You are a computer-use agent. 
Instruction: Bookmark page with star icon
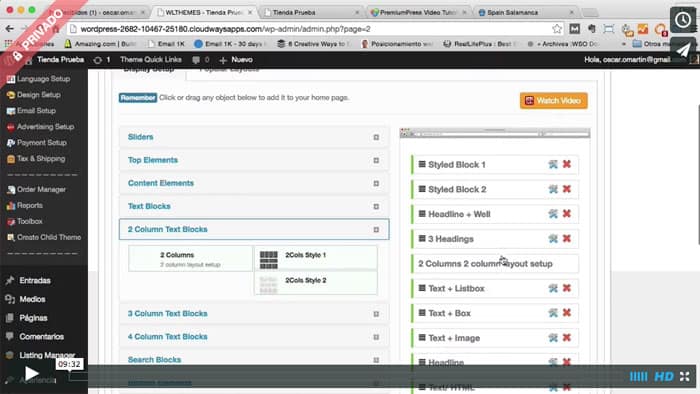557,29
